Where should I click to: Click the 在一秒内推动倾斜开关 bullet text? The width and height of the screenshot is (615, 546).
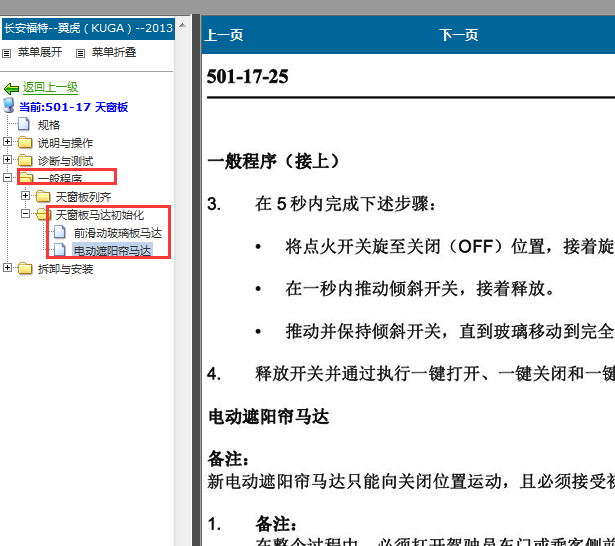click(420, 289)
